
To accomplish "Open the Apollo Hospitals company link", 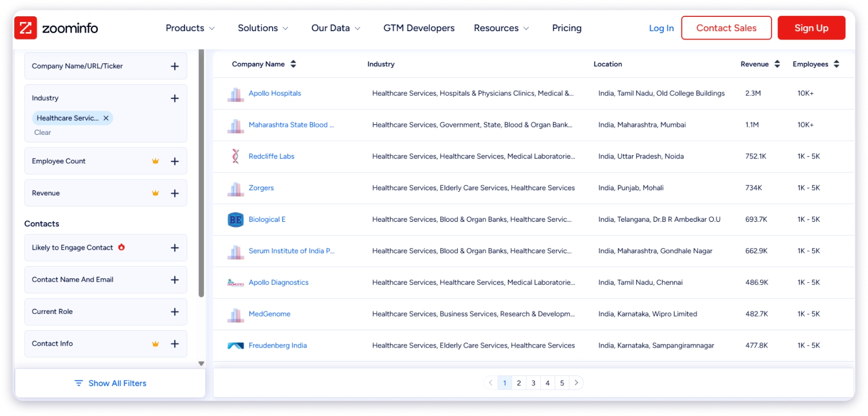I will pos(275,93).
